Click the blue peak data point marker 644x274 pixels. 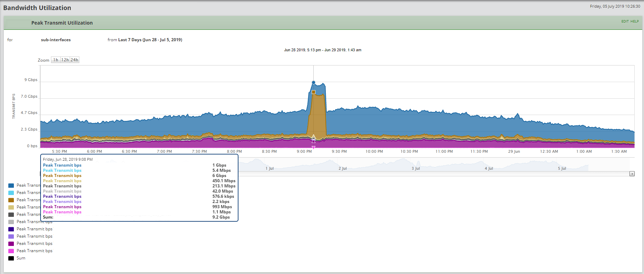(313, 82)
